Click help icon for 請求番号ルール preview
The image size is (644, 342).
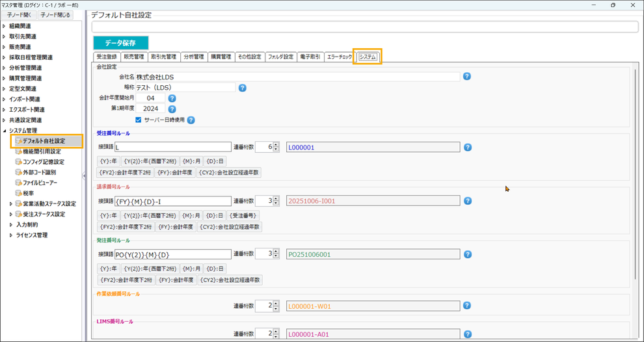click(468, 202)
